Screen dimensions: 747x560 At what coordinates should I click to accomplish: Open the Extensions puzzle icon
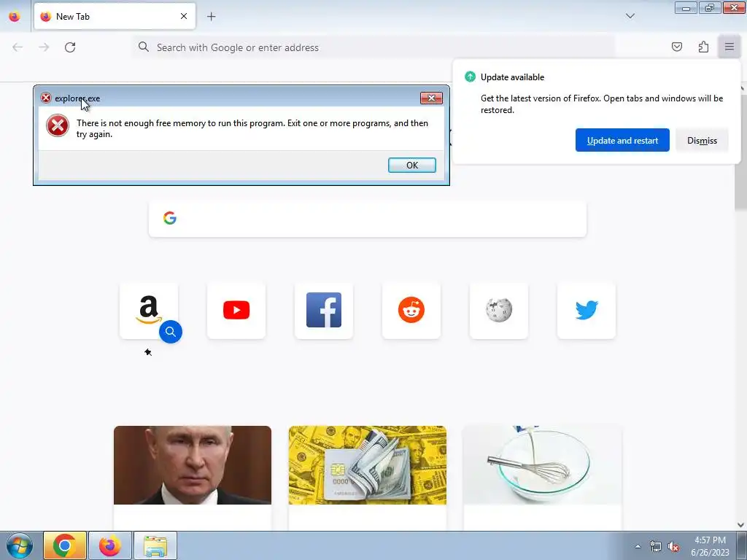pos(703,47)
